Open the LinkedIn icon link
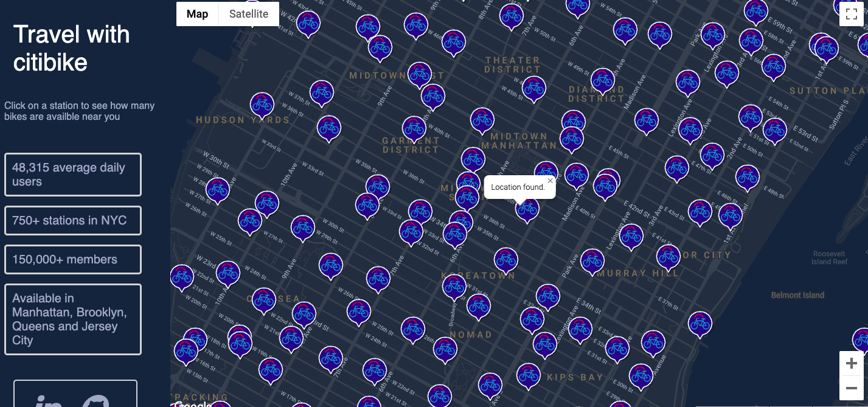This screenshot has height=407, width=868. 48,402
